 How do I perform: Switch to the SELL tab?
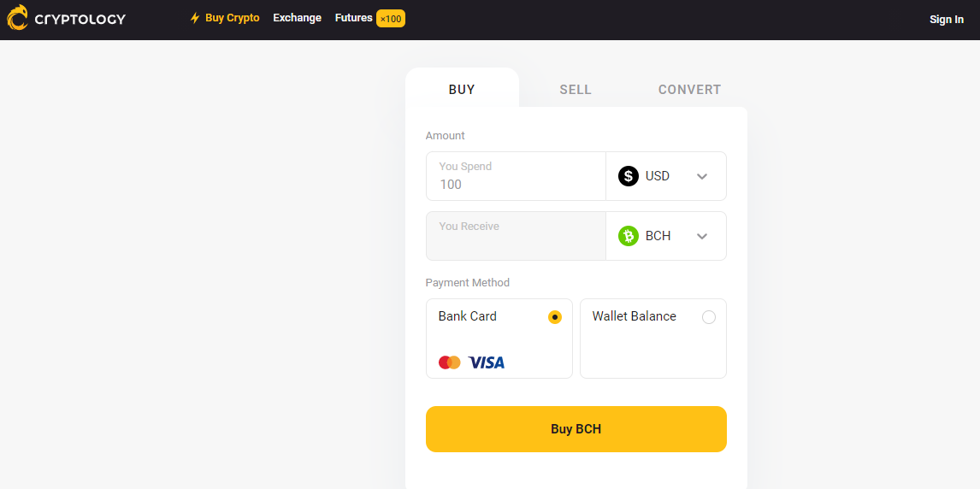click(576, 89)
